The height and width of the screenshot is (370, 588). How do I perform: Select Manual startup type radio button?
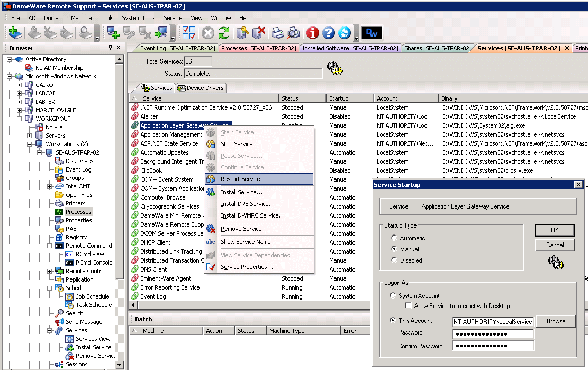tap(394, 249)
